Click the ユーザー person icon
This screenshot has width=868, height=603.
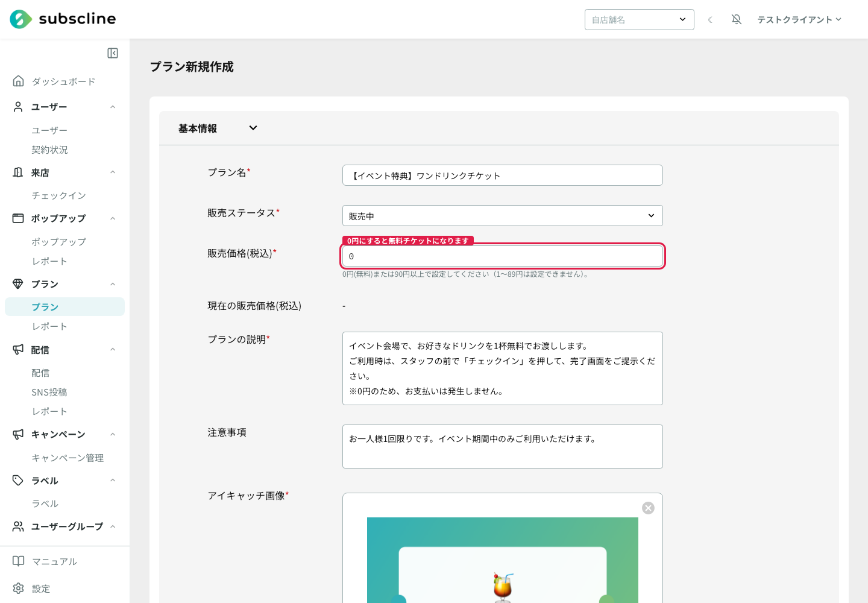coord(19,107)
